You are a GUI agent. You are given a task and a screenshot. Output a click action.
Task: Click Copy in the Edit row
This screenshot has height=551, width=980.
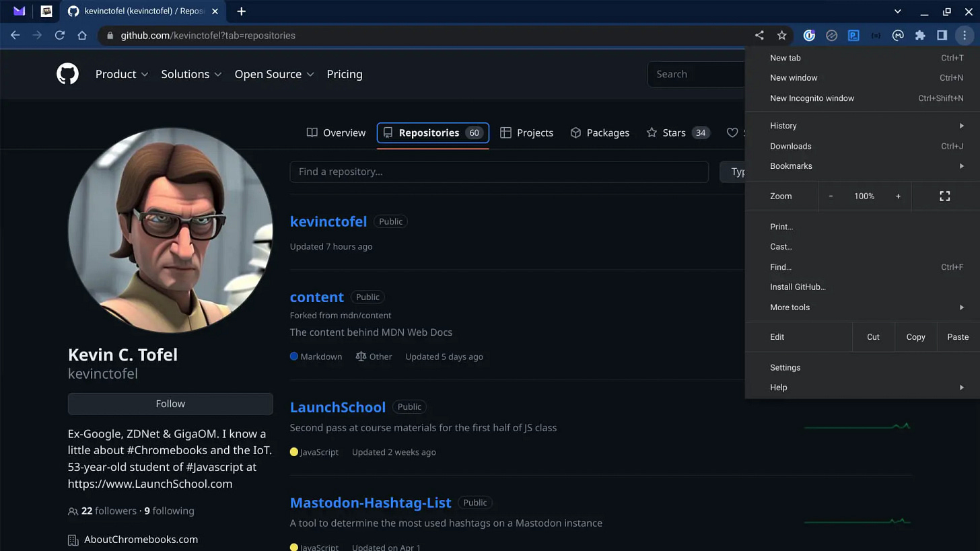[915, 337]
